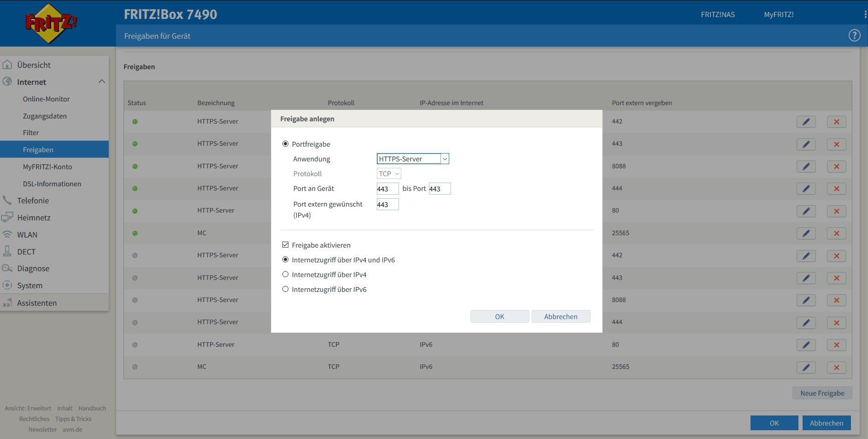
Task: Edit the IPv6 HTTP-Server port 80 rule
Action: pyautogui.click(x=806, y=345)
